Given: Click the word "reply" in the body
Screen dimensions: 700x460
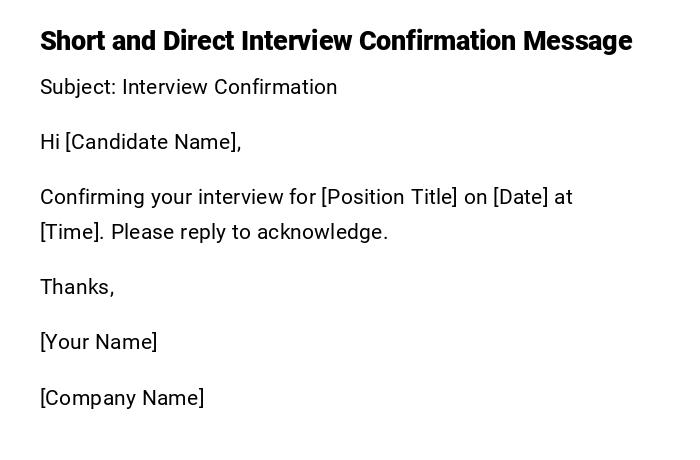Looking at the screenshot, I should (201, 232).
